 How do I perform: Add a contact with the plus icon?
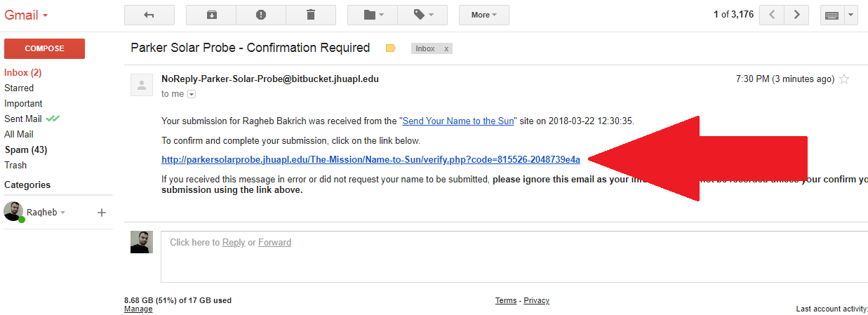tap(101, 212)
